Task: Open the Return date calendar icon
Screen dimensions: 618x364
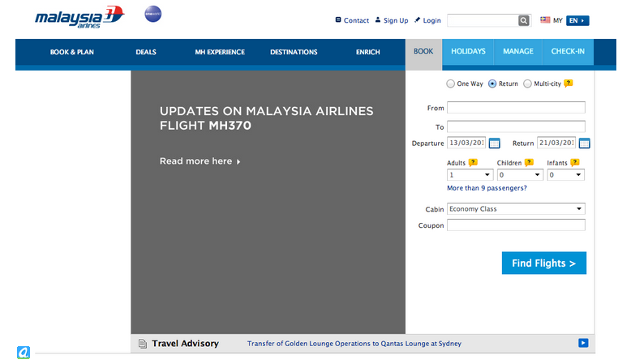Action: (x=584, y=143)
